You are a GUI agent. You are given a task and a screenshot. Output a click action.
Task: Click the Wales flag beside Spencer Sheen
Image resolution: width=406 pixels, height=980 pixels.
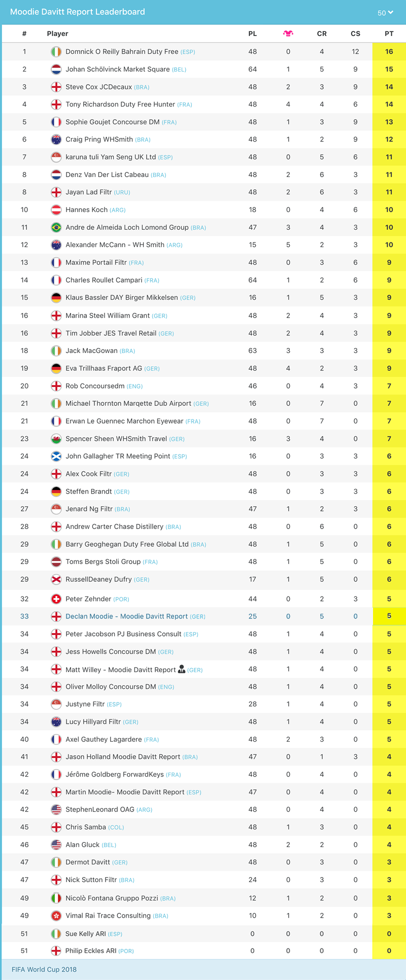(x=56, y=439)
